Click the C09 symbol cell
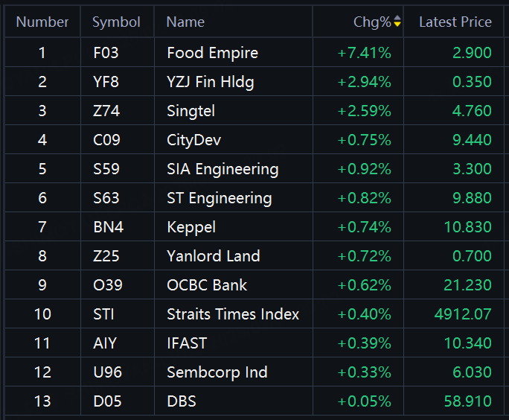This screenshot has height=420, width=509. (106, 140)
